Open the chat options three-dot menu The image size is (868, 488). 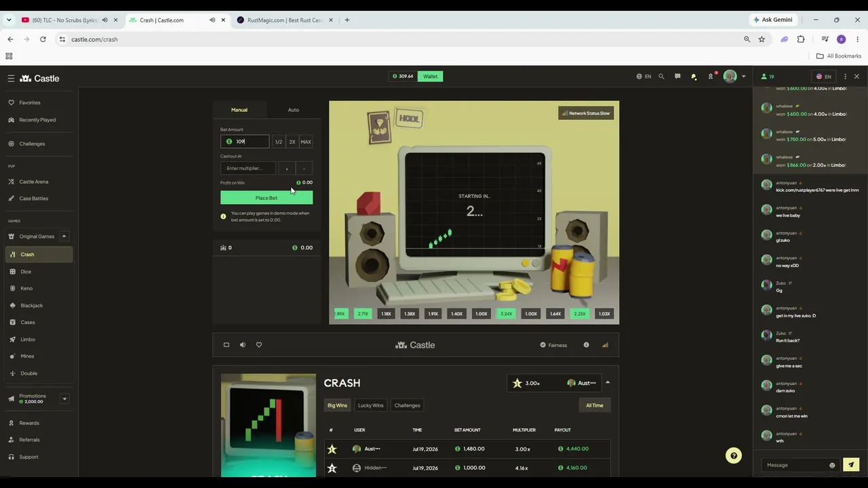[845, 77]
